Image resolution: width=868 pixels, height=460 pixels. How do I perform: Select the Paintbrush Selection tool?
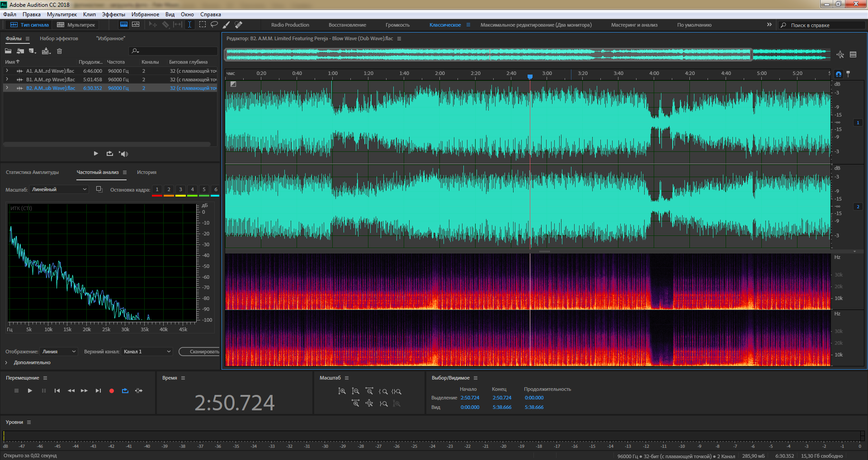[226, 25]
